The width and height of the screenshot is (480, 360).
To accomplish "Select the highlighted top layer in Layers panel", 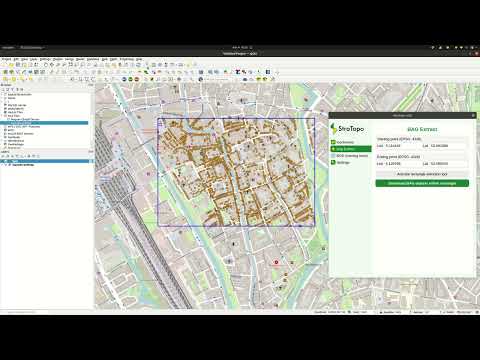I will tap(47, 161).
